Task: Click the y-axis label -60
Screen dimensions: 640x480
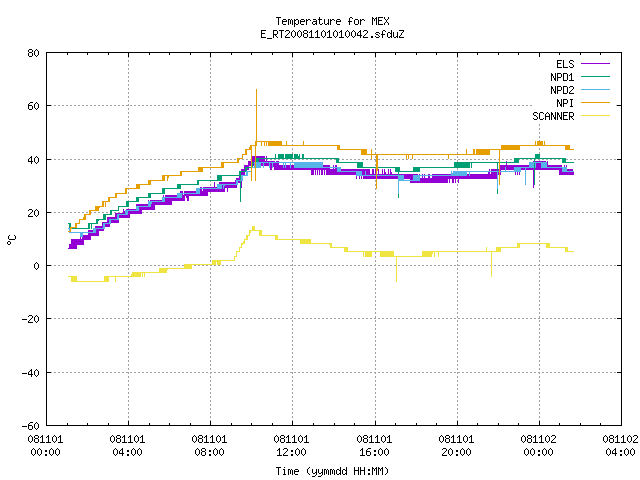Action: click(31, 426)
